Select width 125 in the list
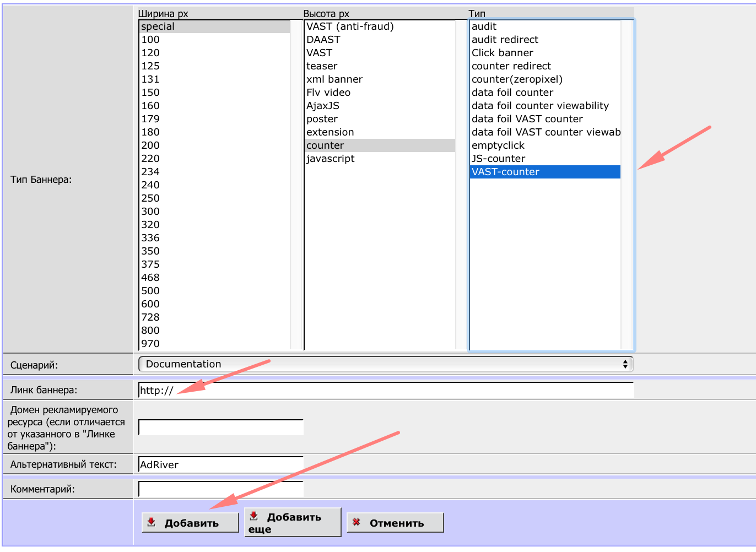Screen dimensions: 756x552 [x=214, y=66]
